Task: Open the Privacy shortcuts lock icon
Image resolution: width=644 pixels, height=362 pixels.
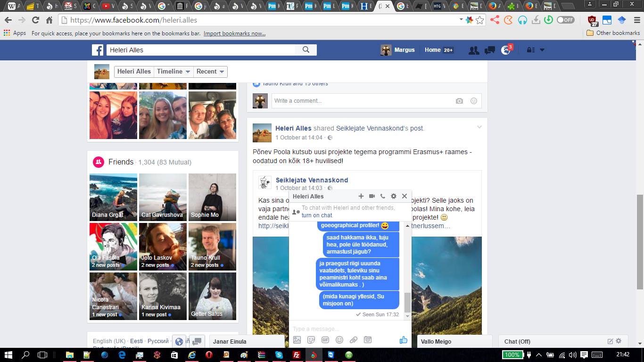Action: 530,50
